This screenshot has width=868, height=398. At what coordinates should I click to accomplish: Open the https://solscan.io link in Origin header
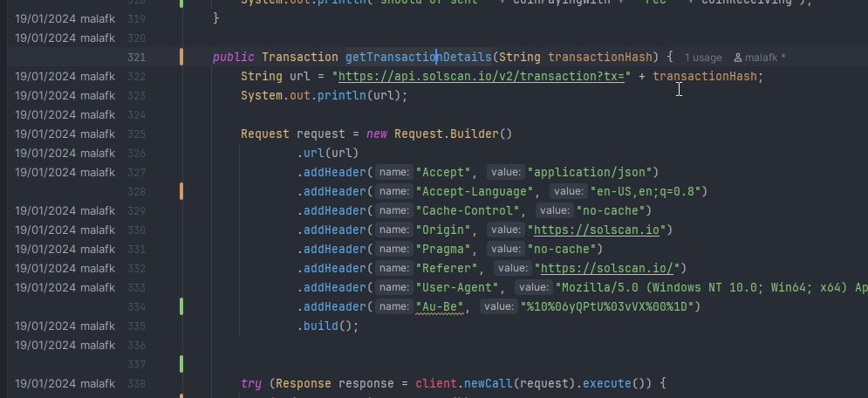[x=596, y=230]
